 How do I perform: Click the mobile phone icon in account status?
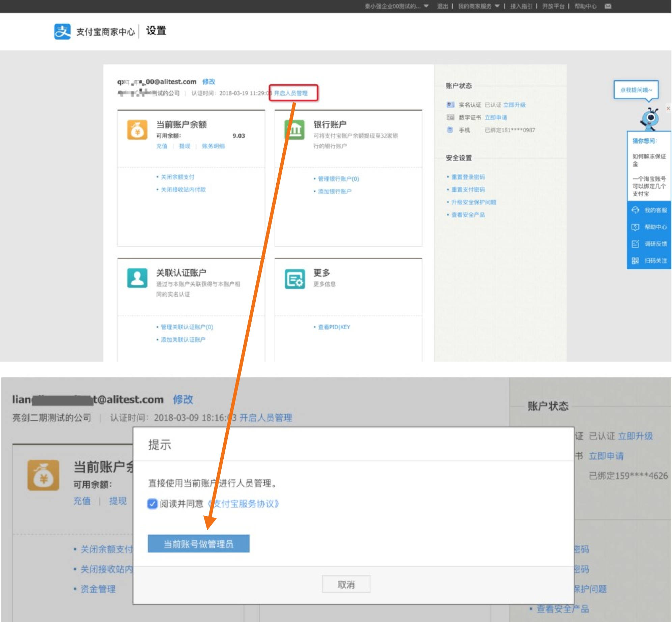450,130
